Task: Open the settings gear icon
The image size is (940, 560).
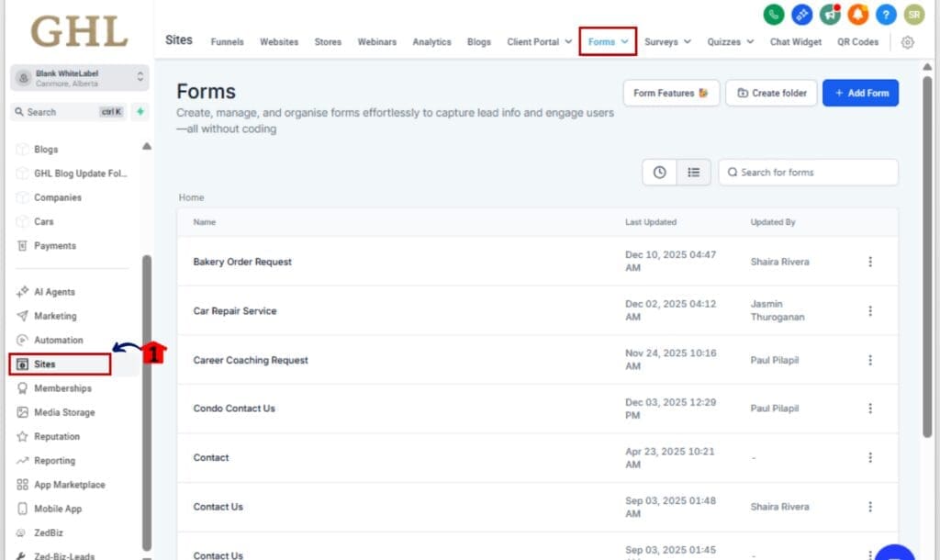Action: [907, 42]
